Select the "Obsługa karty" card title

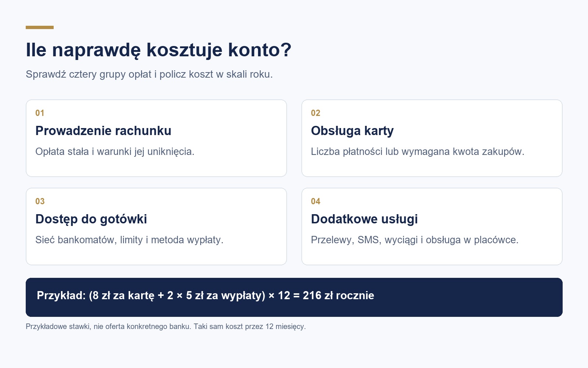[x=352, y=131]
